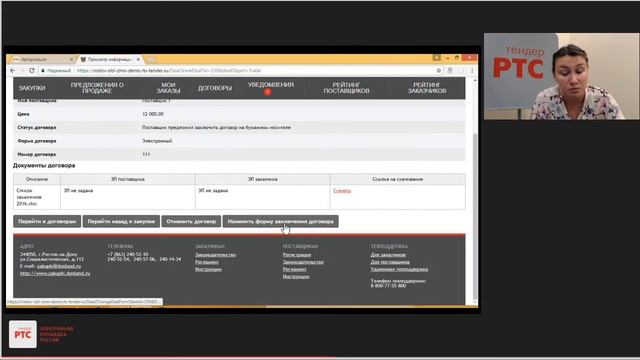Click the presenter webcam video thumbnail
This screenshot has width=640, height=360.
(561, 76)
